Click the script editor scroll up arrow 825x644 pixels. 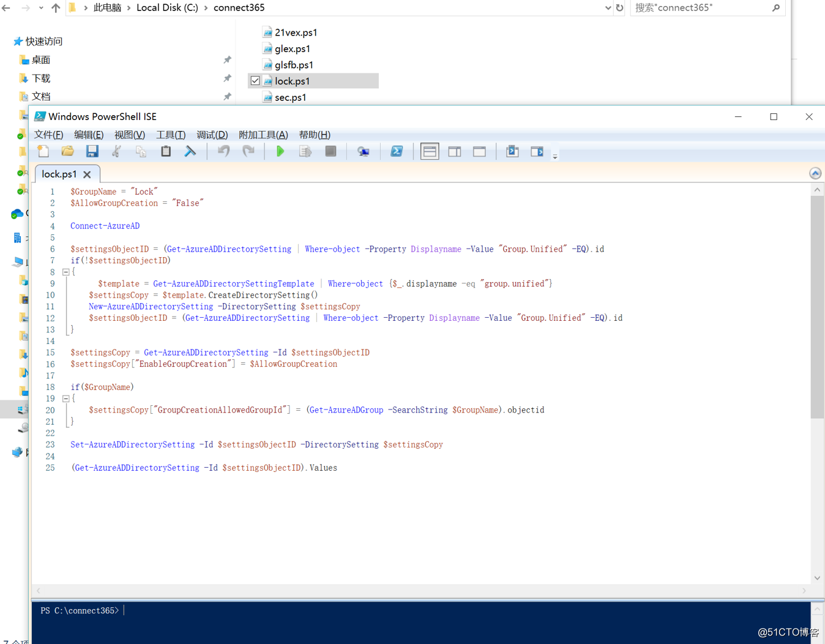tap(817, 190)
